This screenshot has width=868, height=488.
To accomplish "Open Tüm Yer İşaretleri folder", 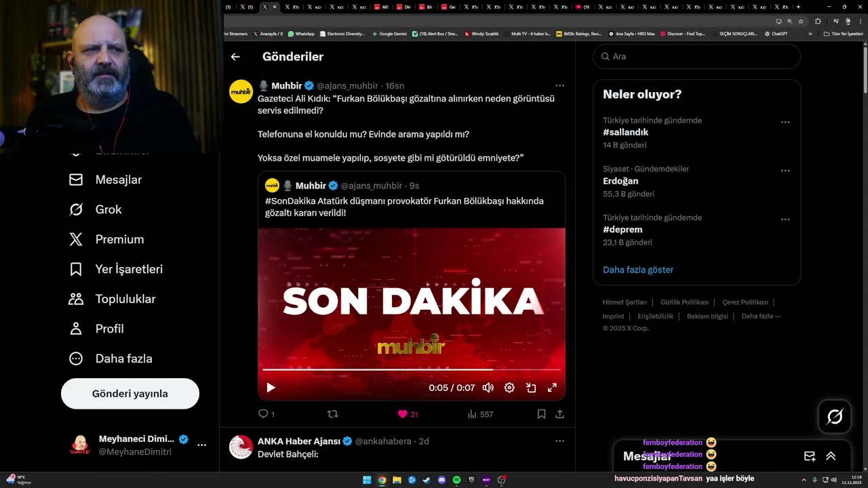I will (843, 33).
